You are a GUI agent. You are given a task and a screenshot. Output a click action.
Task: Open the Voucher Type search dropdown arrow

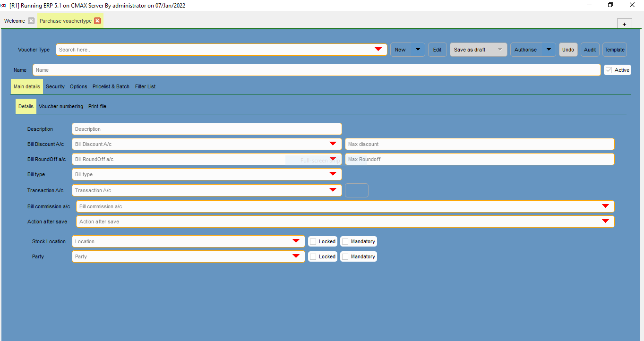click(378, 50)
